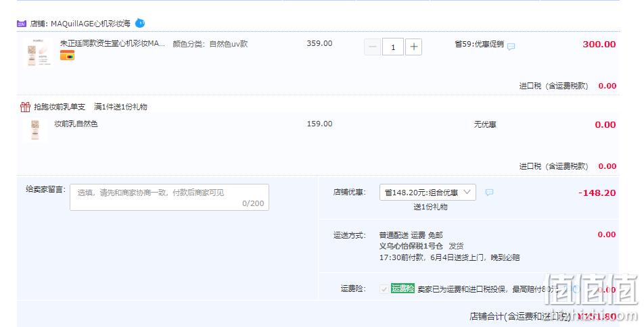Click the credit card payment icon

(x=67, y=55)
